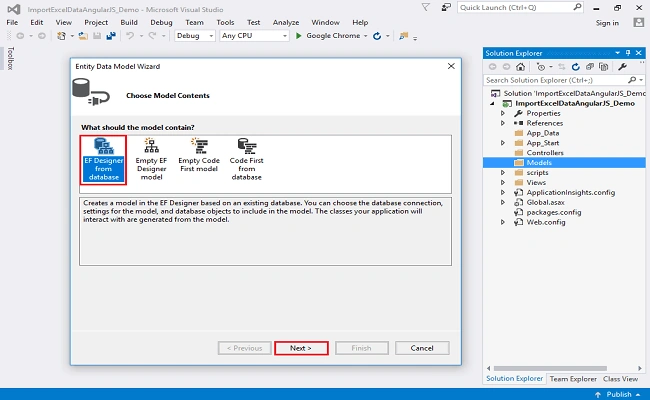Click the Quick Launch search field

520,7
